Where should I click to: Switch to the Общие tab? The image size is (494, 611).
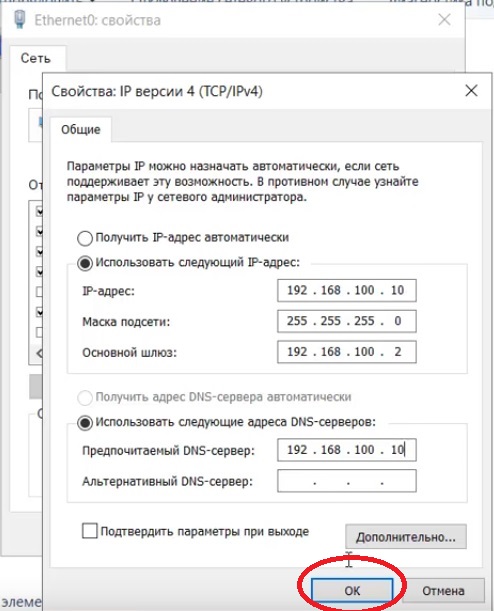[81, 130]
